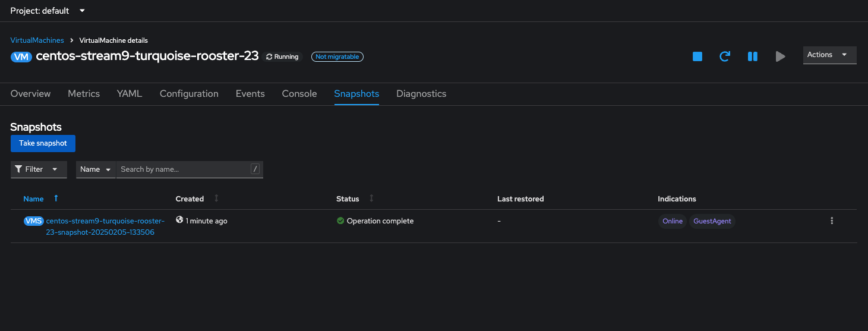Click the Restart VM circular arrow icon
Image resolution: width=868 pixels, height=331 pixels.
point(725,56)
